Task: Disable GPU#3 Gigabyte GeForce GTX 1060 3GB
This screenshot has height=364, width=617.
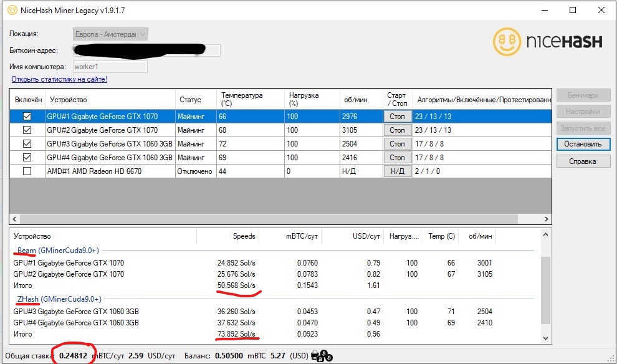Action: pyautogui.click(x=26, y=143)
